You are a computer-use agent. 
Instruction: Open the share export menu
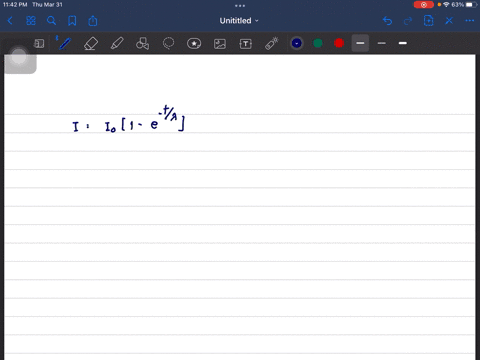click(x=93, y=21)
